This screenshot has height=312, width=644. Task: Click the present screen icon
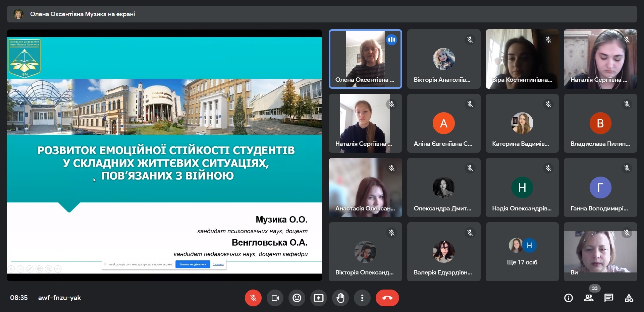tap(319, 298)
